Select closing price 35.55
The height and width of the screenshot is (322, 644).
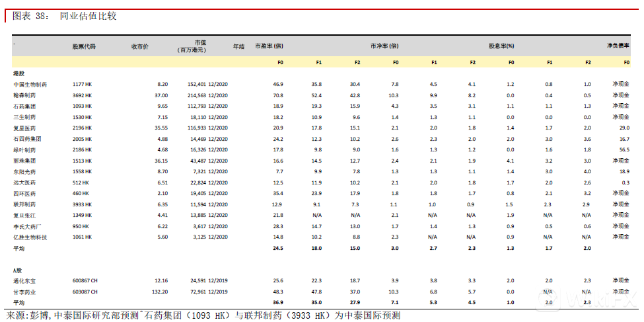[161, 128]
